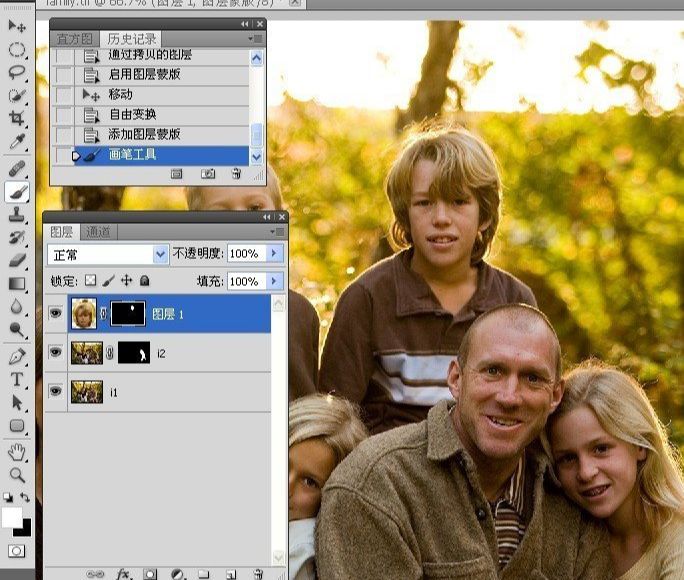The height and width of the screenshot is (580, 684).
Task: Open Layers panel options menu
Action: click(277, 231)
